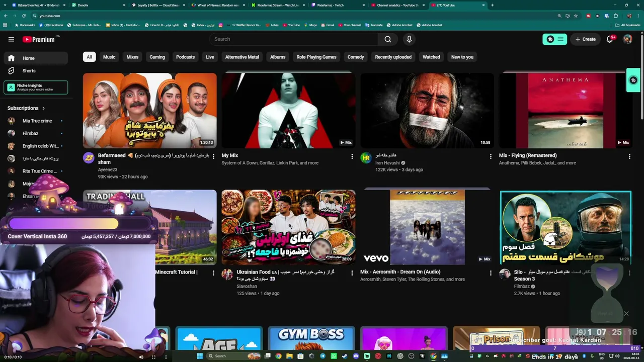Open the All Bookmarks folder
This screenshot has height=362, width=644.
coord(627,25)
